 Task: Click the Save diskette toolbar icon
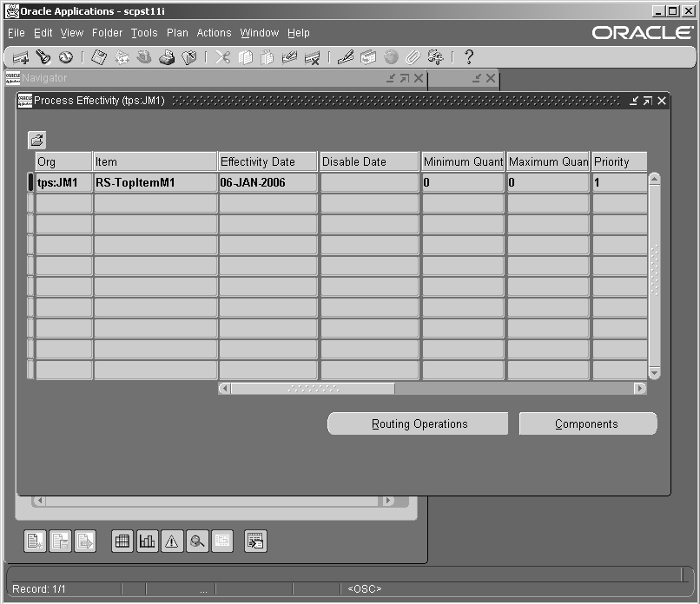pyautogui.click(x=99, y=57)
